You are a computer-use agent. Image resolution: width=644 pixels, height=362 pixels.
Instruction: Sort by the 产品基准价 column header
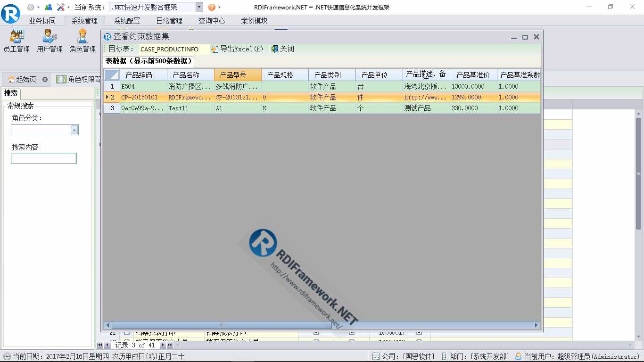(473, 75)
